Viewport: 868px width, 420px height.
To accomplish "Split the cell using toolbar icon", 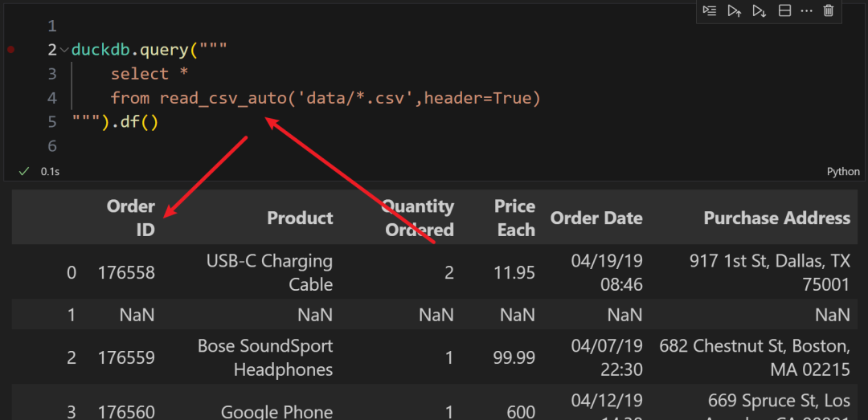I will tap(784, 10).
